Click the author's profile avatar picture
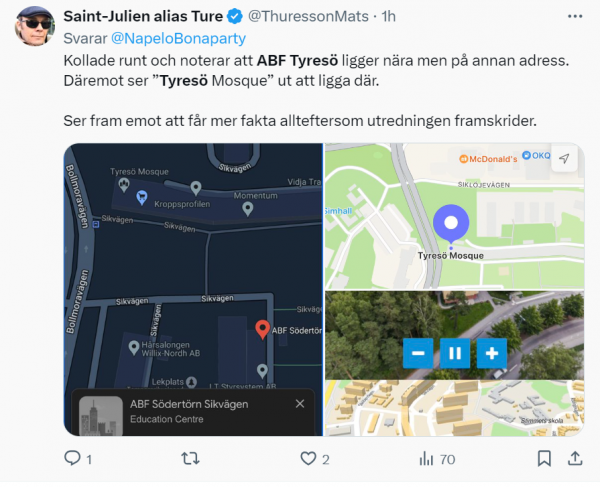The image size is (600, 487). 35,26
